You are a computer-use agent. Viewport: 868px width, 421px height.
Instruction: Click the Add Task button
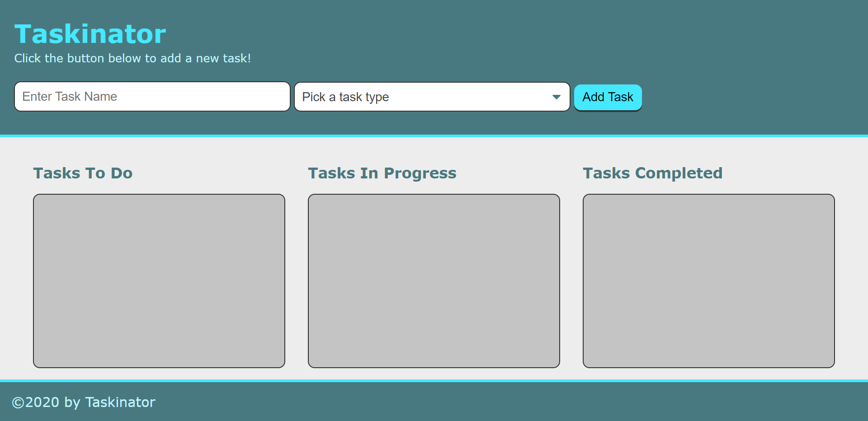click(x=607, y=97)
